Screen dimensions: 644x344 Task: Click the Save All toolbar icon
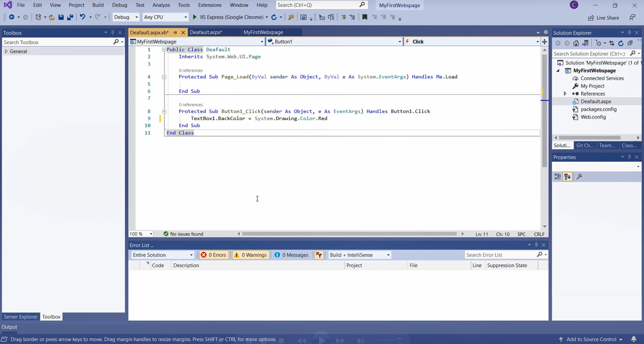coord(70,17)
